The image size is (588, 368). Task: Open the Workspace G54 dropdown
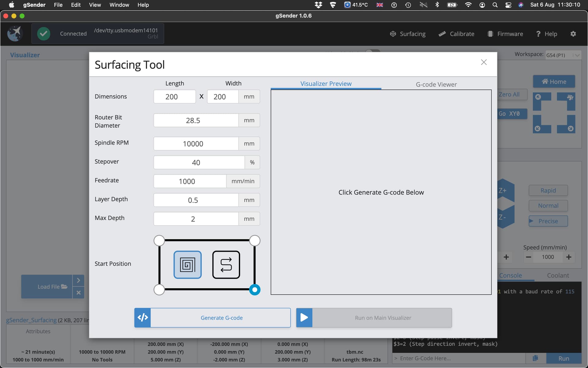[x=563, y=55]
